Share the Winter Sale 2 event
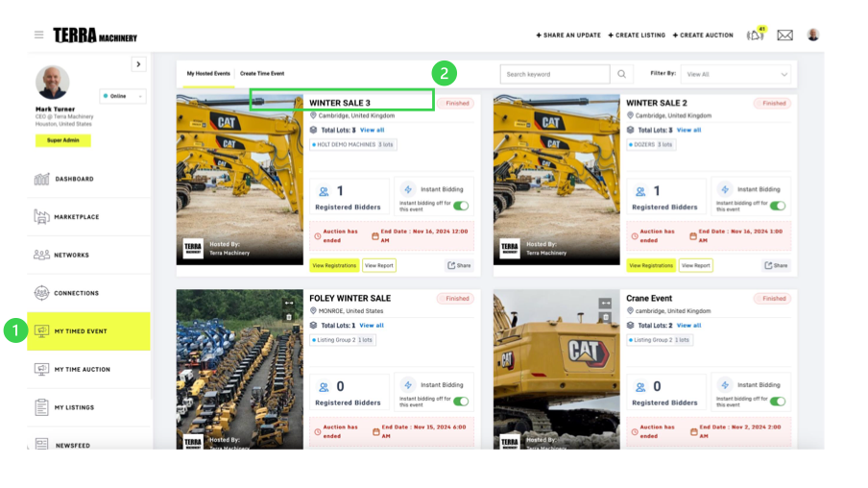868x488 pixels. [x=776, y=265]
